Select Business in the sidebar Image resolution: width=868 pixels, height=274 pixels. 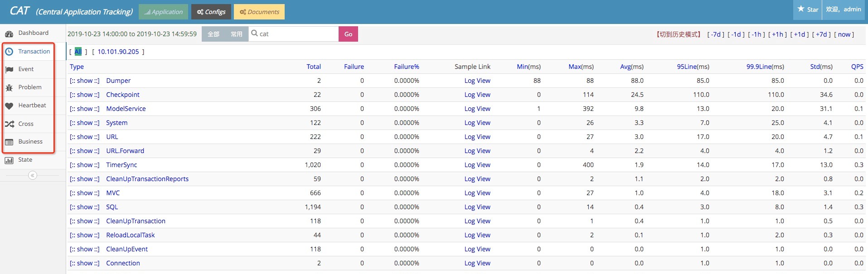click(x=30, y=142)
